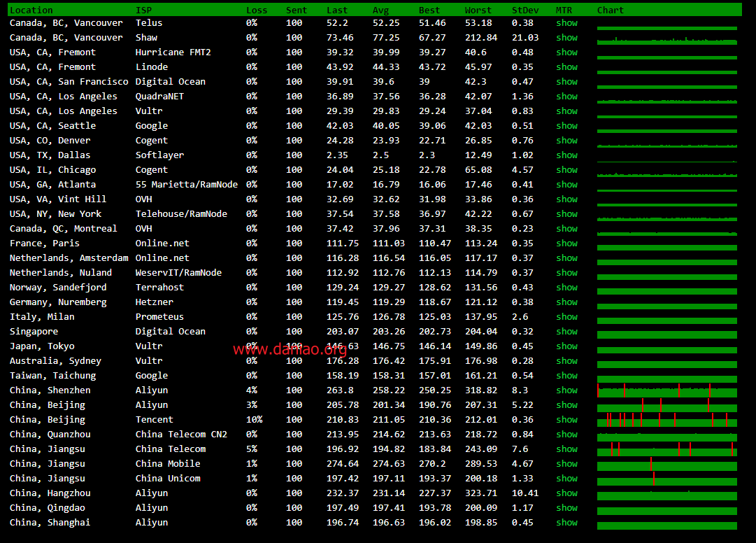Click show link for Shanghai Aliyun row

(566, 523)
